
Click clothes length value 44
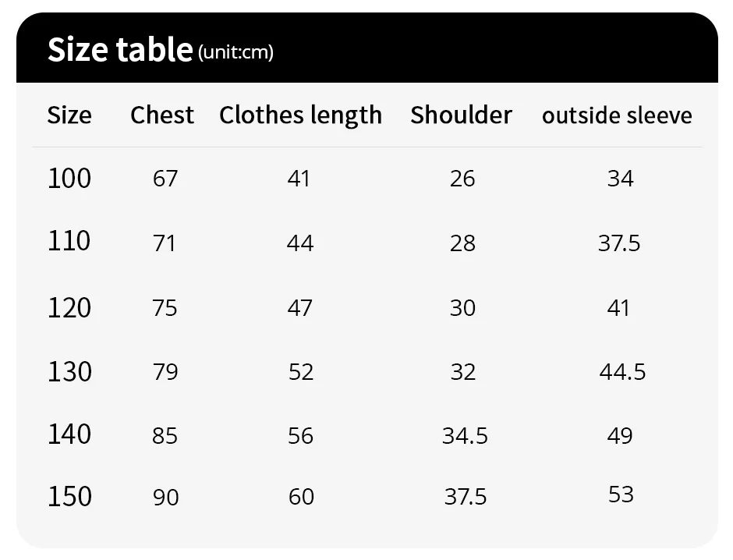tap(300, 243)
